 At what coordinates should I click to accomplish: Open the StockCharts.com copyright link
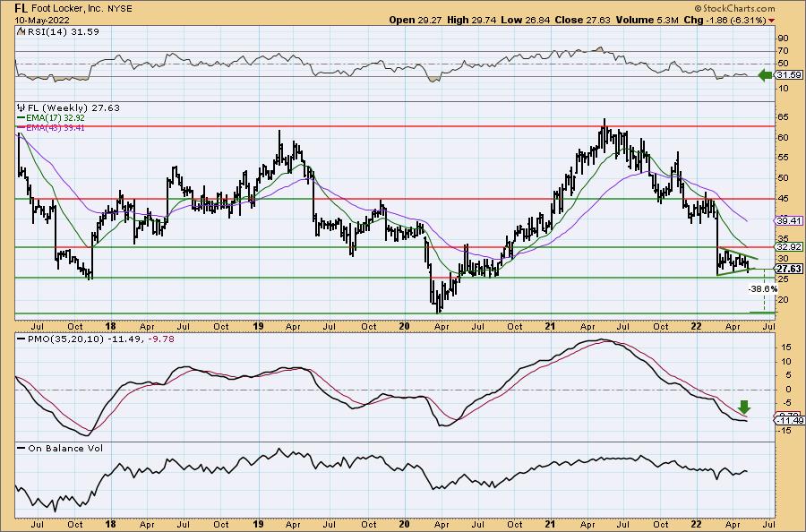[734, 9]
